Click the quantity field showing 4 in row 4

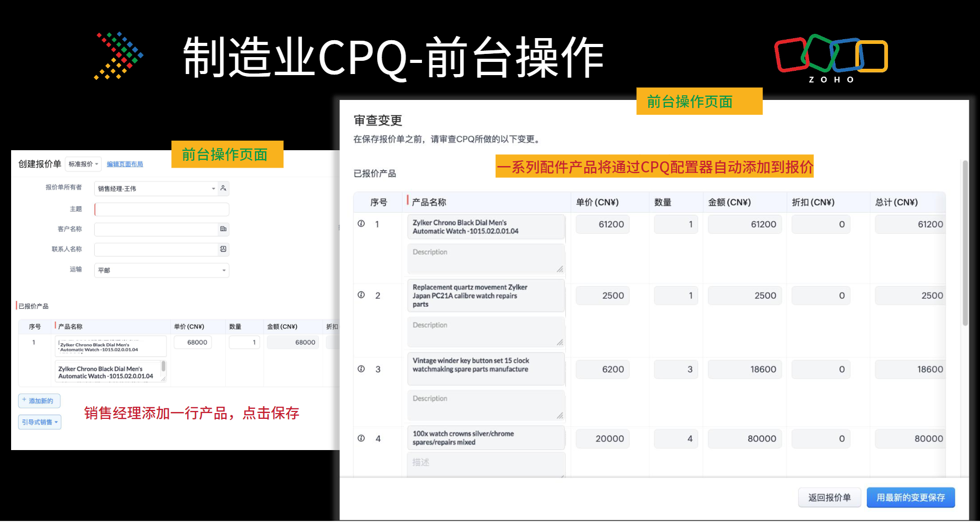(x=676, y=438)
